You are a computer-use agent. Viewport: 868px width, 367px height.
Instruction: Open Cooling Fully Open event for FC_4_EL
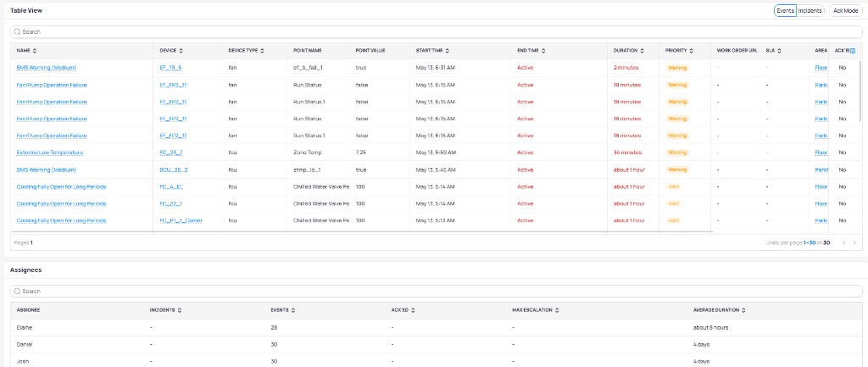61,186
